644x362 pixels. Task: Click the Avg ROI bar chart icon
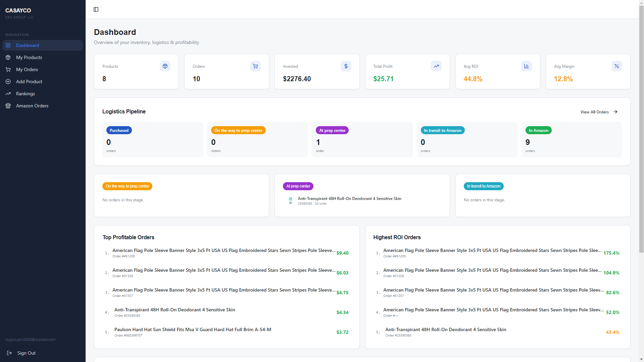(x=527, y=66)
